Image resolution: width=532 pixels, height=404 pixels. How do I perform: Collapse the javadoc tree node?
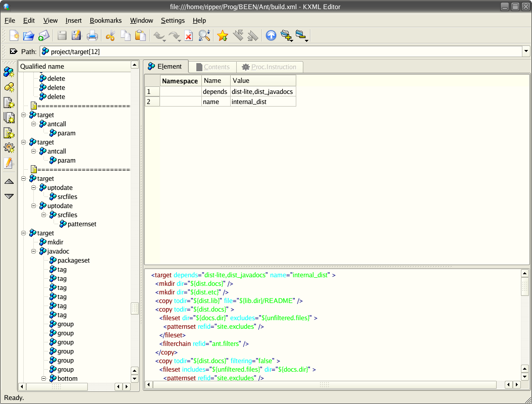pyautogui.click(x=34, y=251)
